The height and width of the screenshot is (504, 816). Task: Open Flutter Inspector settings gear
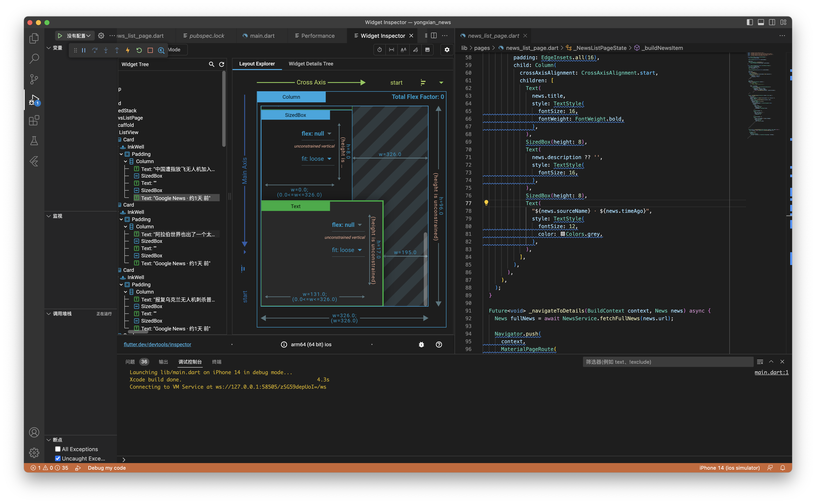coord(447,50)
